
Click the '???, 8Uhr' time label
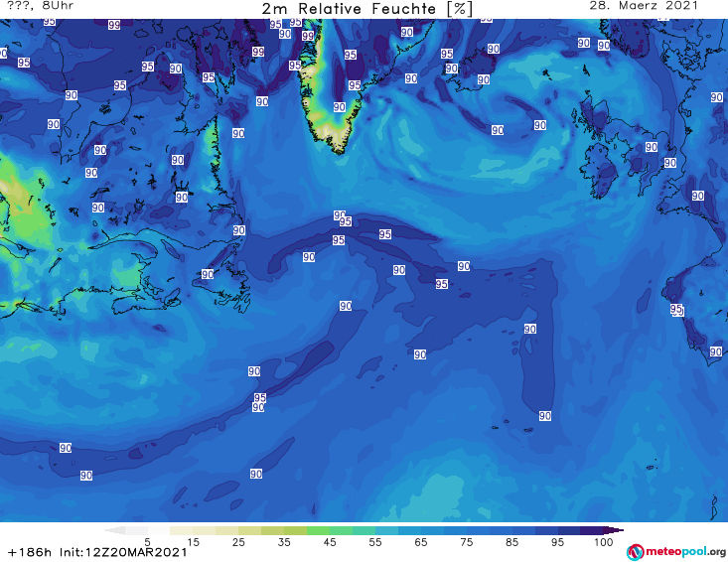(x=40, y=6)
